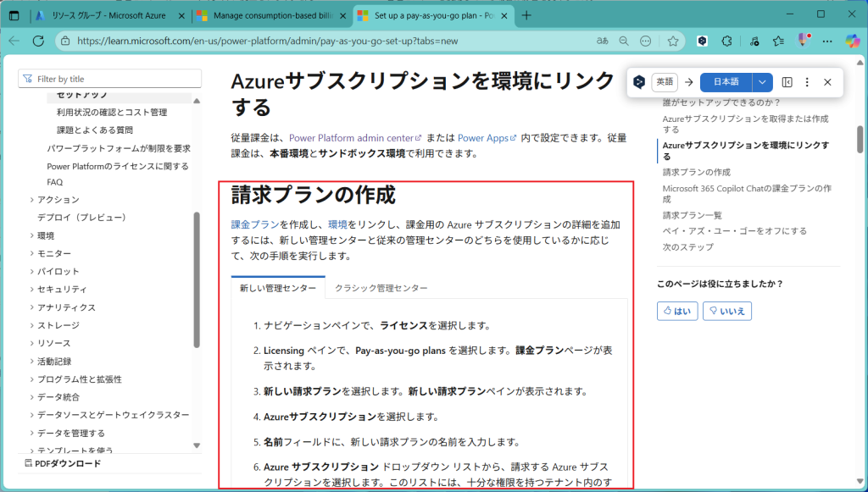
Task: Jump to ペイ・アズ・ユー・ゴーをオフにする outline link
Action: click(735, 231)
